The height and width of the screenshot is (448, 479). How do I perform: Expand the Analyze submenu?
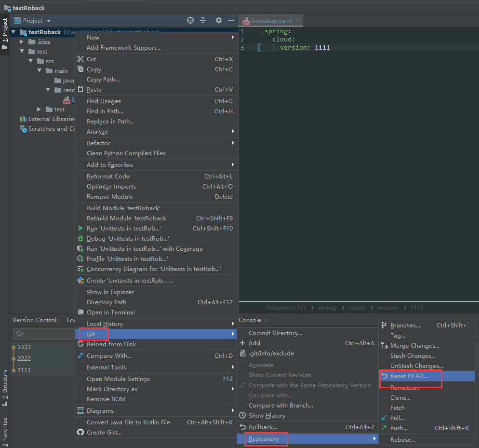tap(233, 131)
